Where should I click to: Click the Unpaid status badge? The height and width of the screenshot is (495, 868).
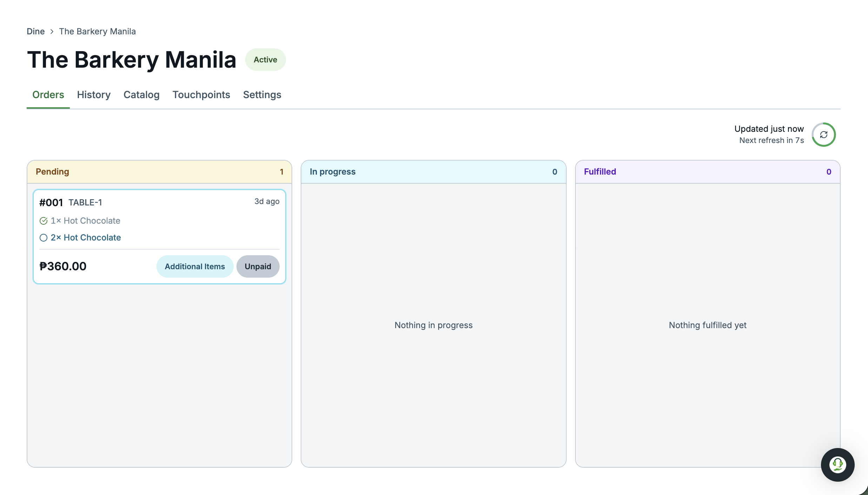[258, 266]
